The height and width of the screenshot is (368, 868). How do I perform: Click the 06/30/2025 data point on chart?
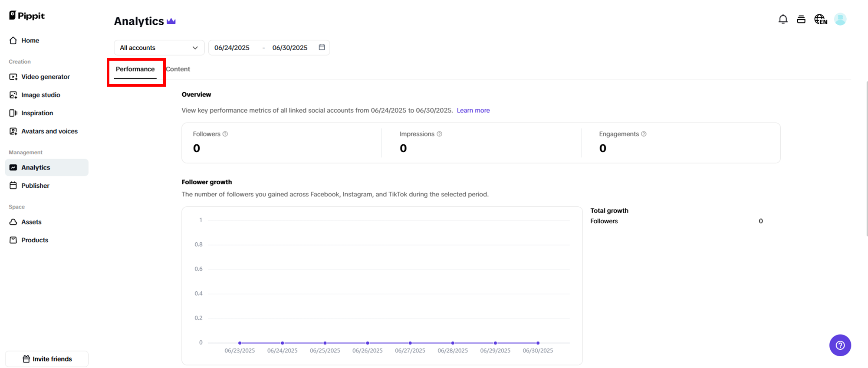[x=538, y=343]
